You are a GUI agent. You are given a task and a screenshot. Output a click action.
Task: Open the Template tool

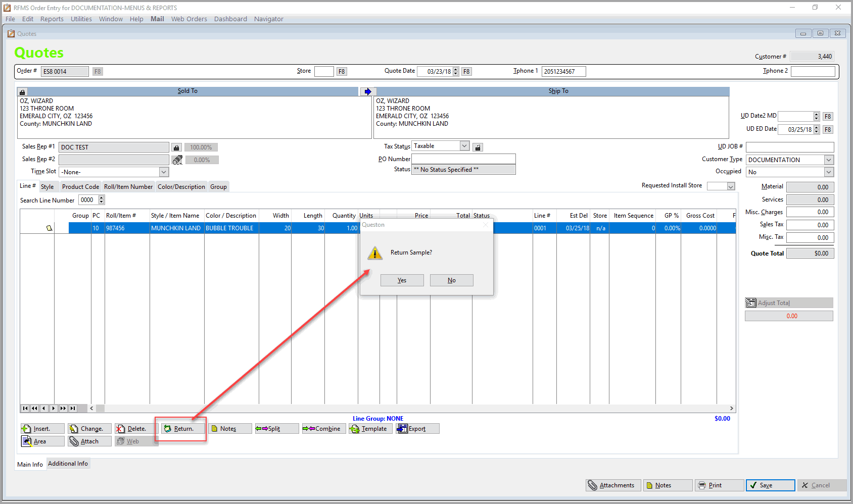370,428
